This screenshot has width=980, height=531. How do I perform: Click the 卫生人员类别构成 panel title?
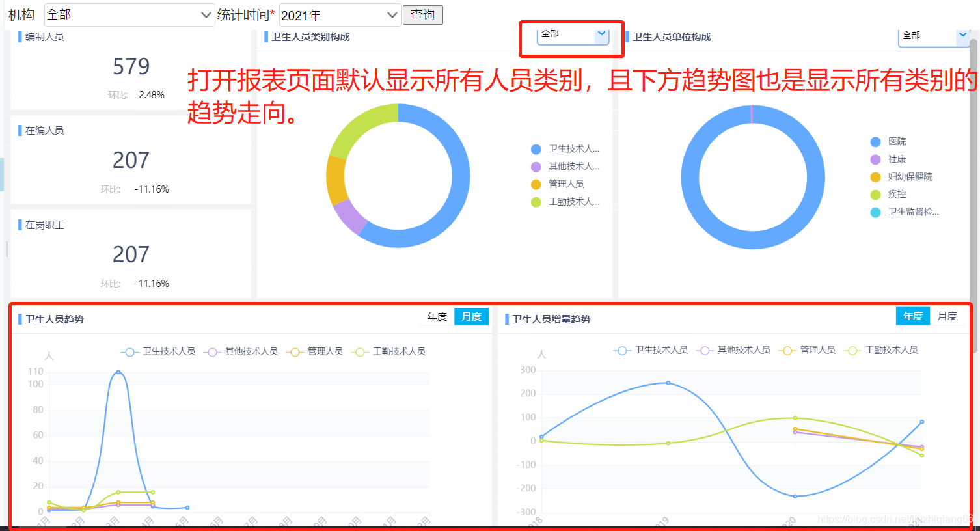310,37
